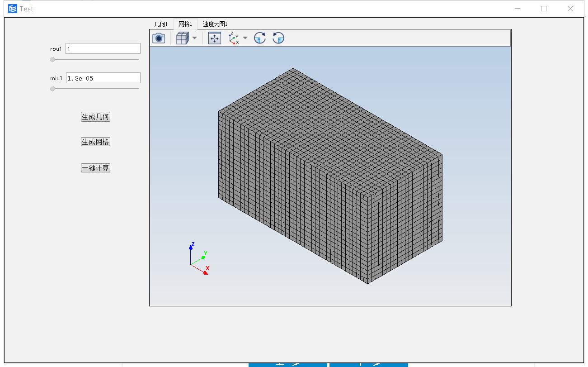The width and height of the screenshot is (588, 367).
Task: Click the camera screenshot icon
Action: [159, 38]
